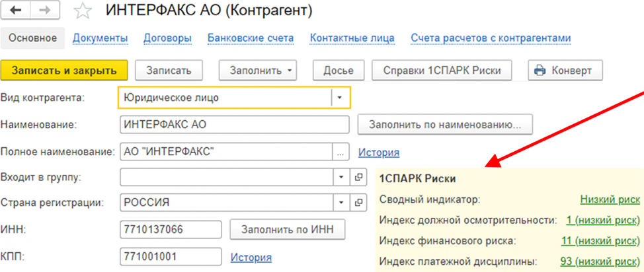Switch to the Документы tab
Image resolution: width=644 pixels, height=272 pixels.
(x=101, y=38)
